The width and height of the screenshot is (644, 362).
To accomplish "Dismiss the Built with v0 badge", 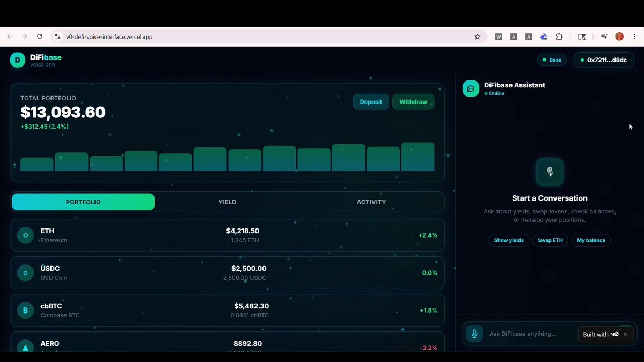I will tap(625, 334).
